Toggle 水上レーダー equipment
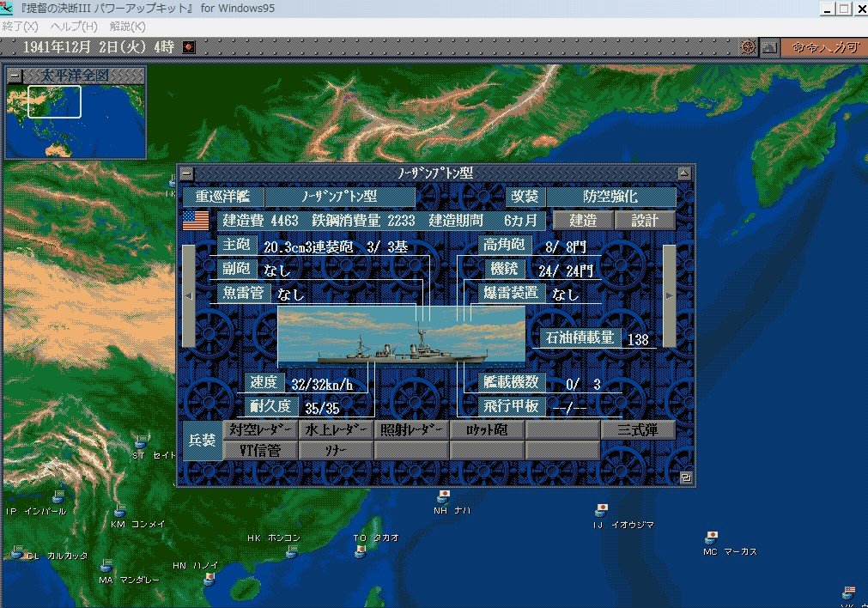This screenshot has width=868, height=608. click(336, 429)
